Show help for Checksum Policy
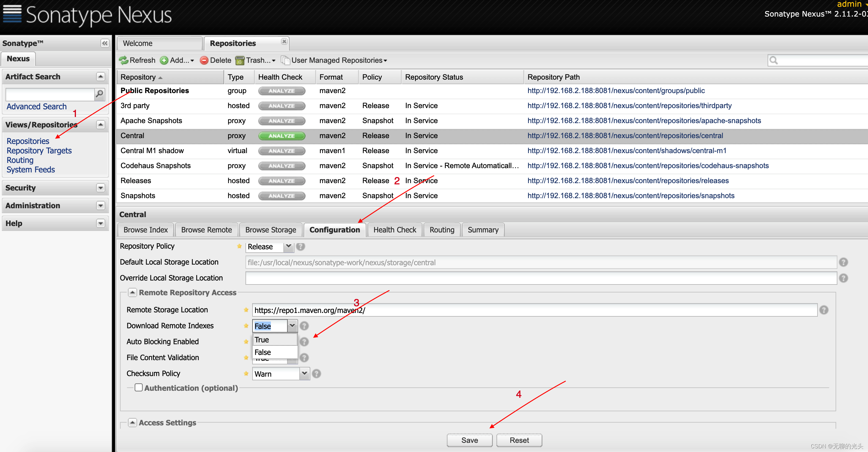Image resolution: width=868 pixels, height=452 pixels. tap(316, 374)
